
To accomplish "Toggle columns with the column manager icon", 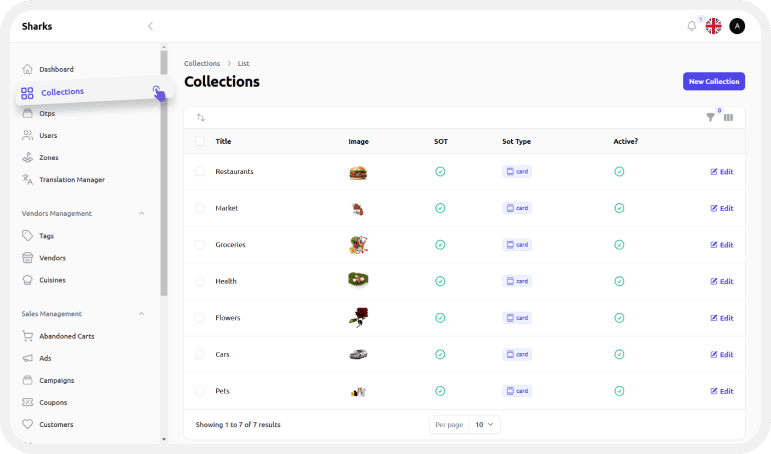I will coord(728,117).
